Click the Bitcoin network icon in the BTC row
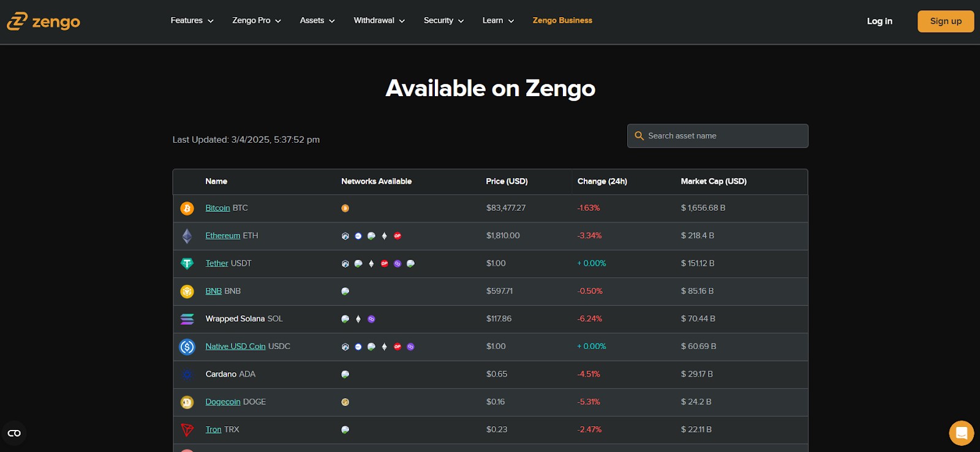980x452 pixels. [345, 208]
